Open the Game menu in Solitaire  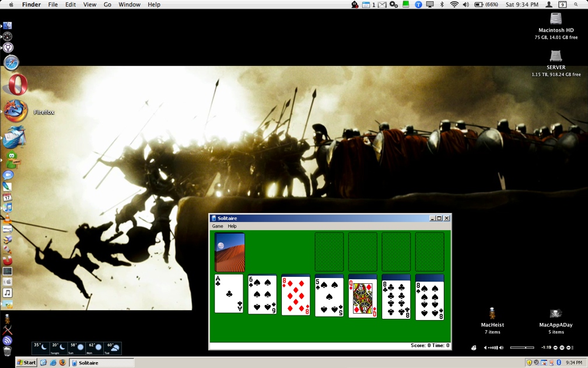pos(218,226)
